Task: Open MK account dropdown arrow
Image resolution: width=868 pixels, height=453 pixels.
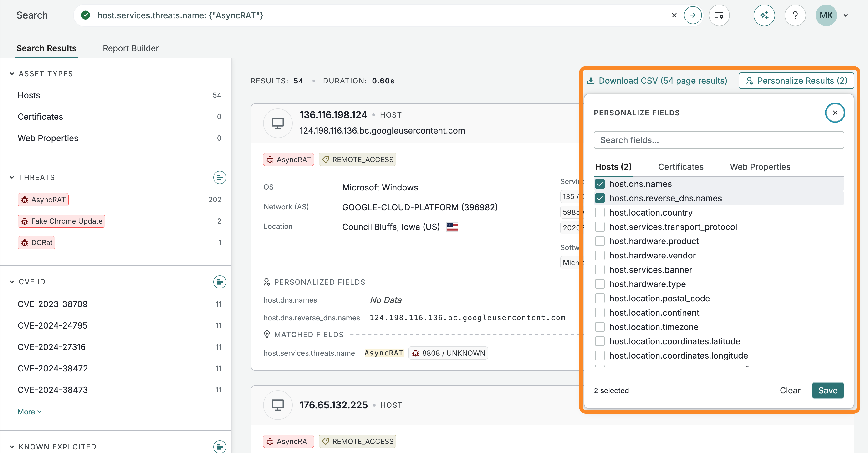Action: point(845,15)
